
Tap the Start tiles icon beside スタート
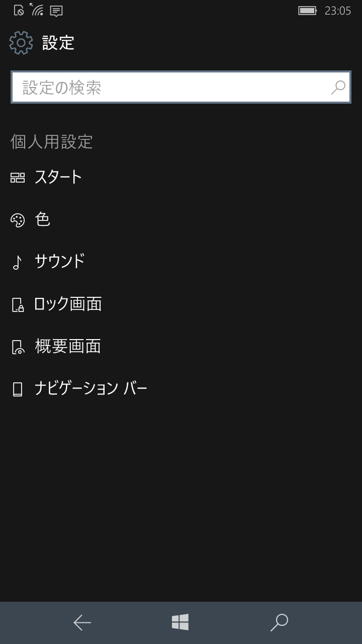[18, 178]
